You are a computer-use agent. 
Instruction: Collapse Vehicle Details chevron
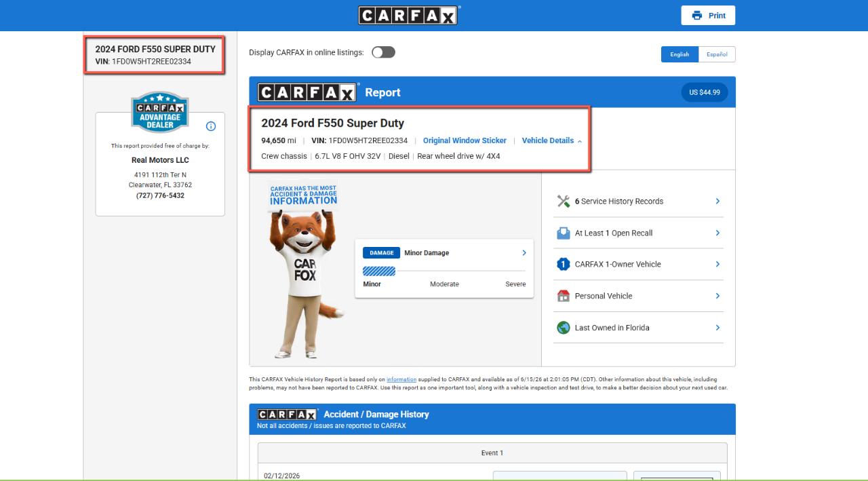pos(579,141)
